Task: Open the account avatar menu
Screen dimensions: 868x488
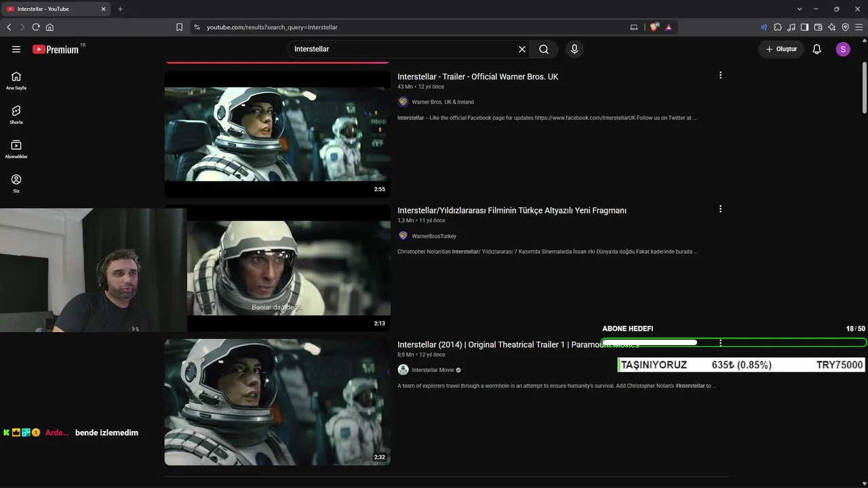Action: tap(843, 49)
